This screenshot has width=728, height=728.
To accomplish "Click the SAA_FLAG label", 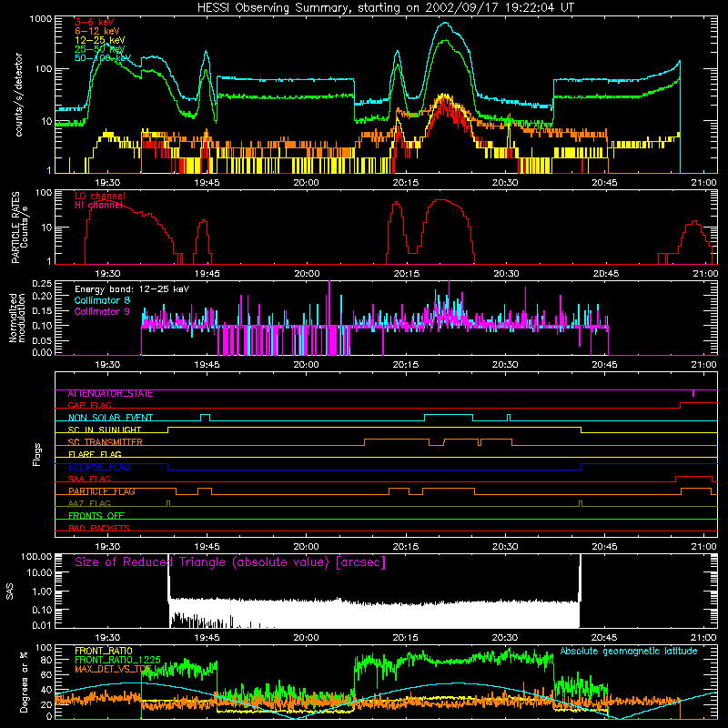I will 89,479.
